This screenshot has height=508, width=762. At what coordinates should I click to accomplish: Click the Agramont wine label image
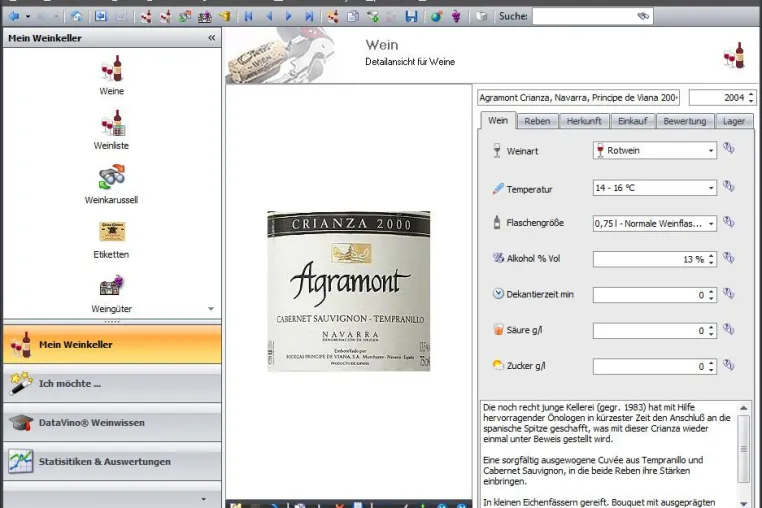(x=348, y=291)
